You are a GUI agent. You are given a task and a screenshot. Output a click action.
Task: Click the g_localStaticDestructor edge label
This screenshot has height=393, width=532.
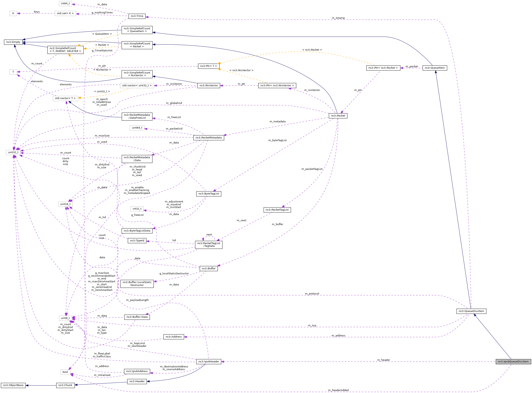pos(174,274)
